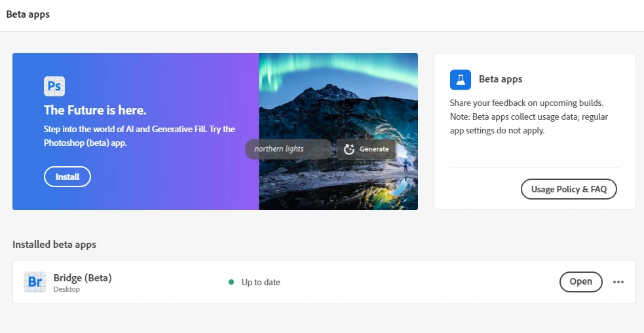The image size is (644, 333).
Task: Click the Share your feedback note text
Action: click(529, 116)
